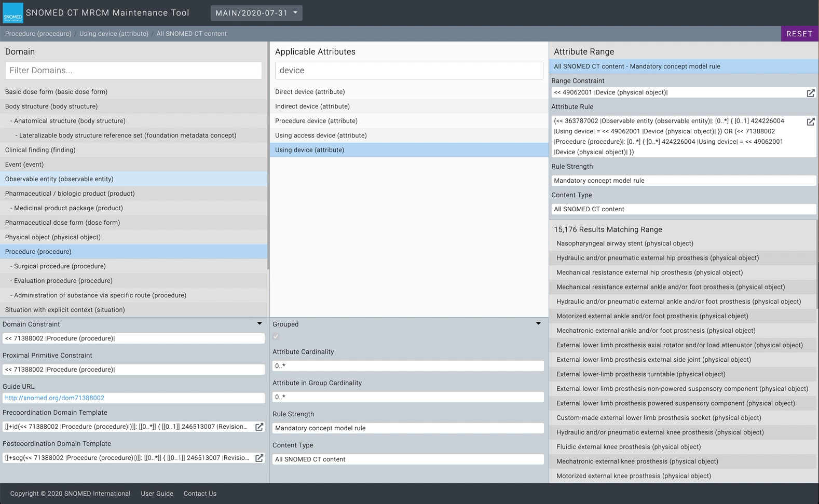Viewport: 819px width, 504px height.
Task: Click the Attribute in Group Cardinality field
Action: (408, 397)
